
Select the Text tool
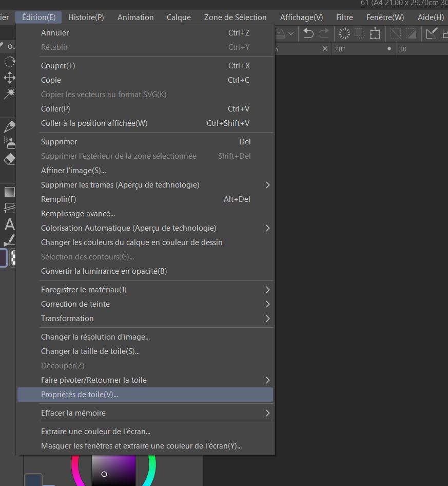tap(9, 224)
